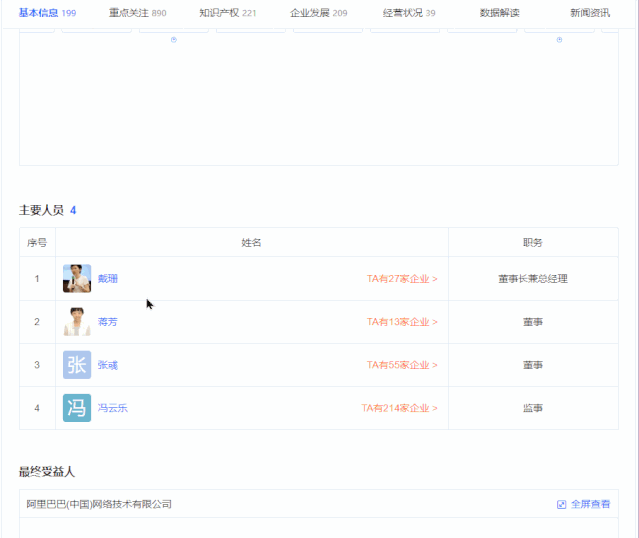Select the 企业发展 tab
Screen dimensions: 639x538
point(318,13)
